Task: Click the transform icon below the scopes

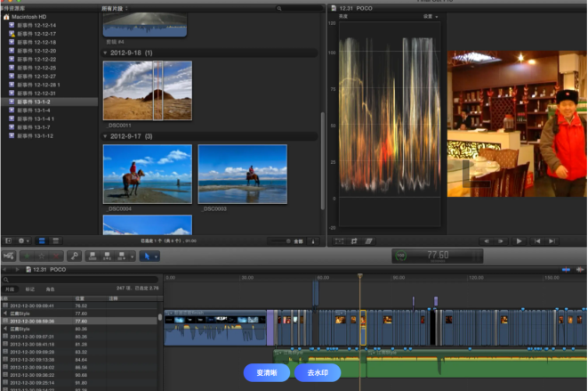Action: pyautogui.click(x=339, y=240)
